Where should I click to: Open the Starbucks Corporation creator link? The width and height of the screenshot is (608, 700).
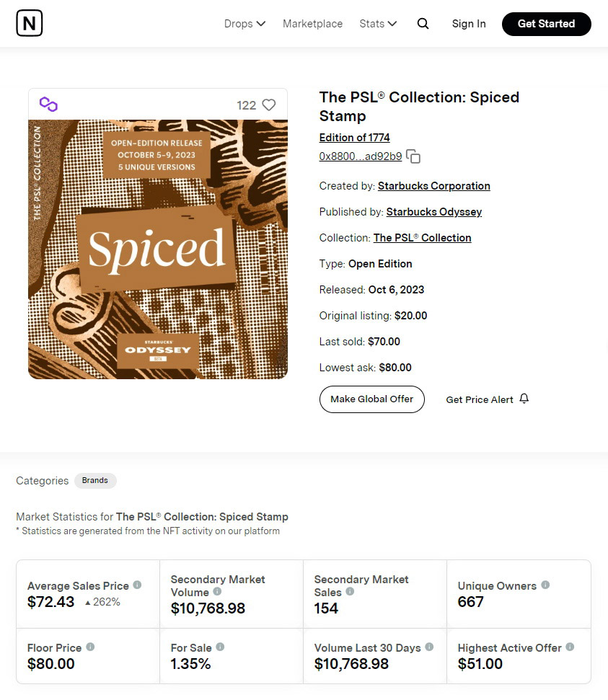coord(433,186)
